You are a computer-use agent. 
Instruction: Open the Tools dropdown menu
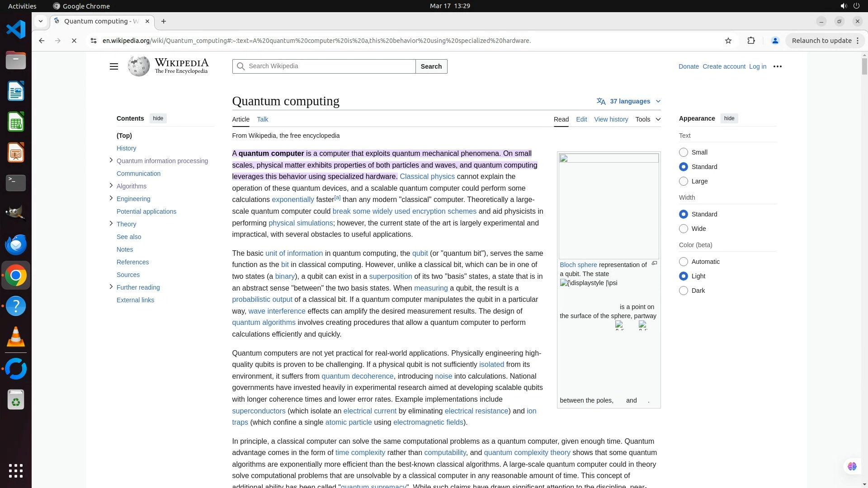coord(647,119)
